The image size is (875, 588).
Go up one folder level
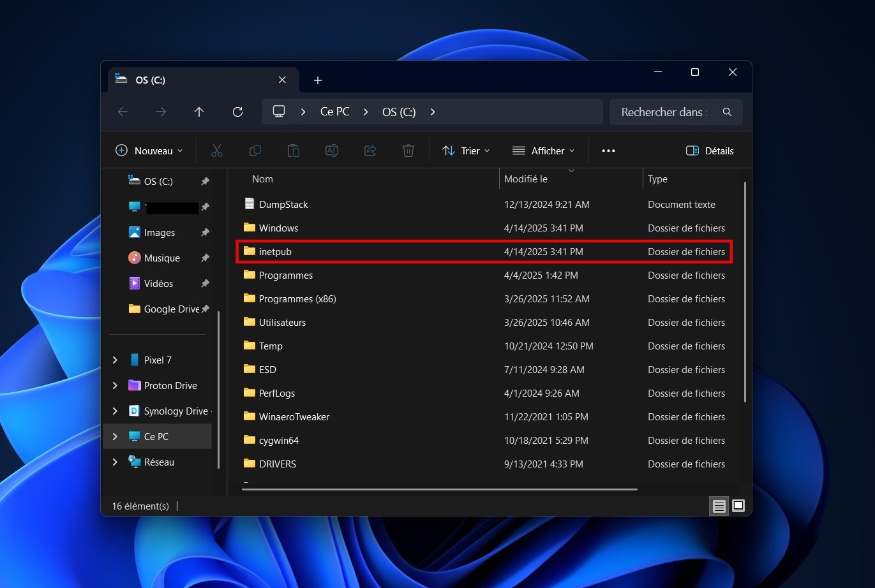pos(199,112)
